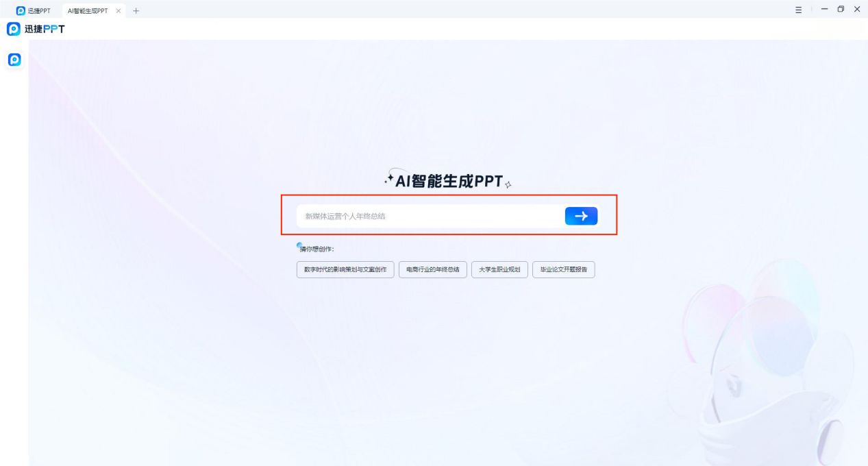Image resolution: width=868 pixels, height=466 pixels.
Task: Click the 迅捷PPT logo in header
Action: [36, 29]
